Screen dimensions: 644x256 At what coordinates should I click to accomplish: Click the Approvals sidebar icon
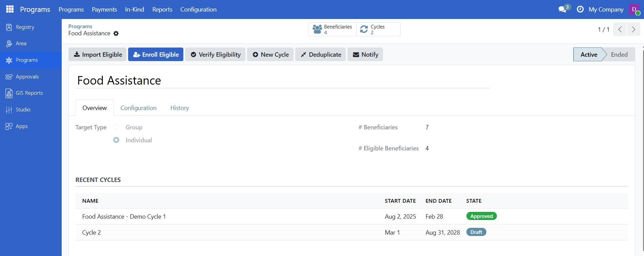pos(9,77)
